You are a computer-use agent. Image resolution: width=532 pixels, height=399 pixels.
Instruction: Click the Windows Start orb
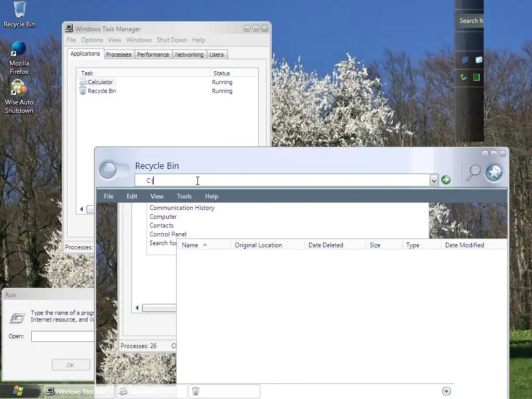18,391
